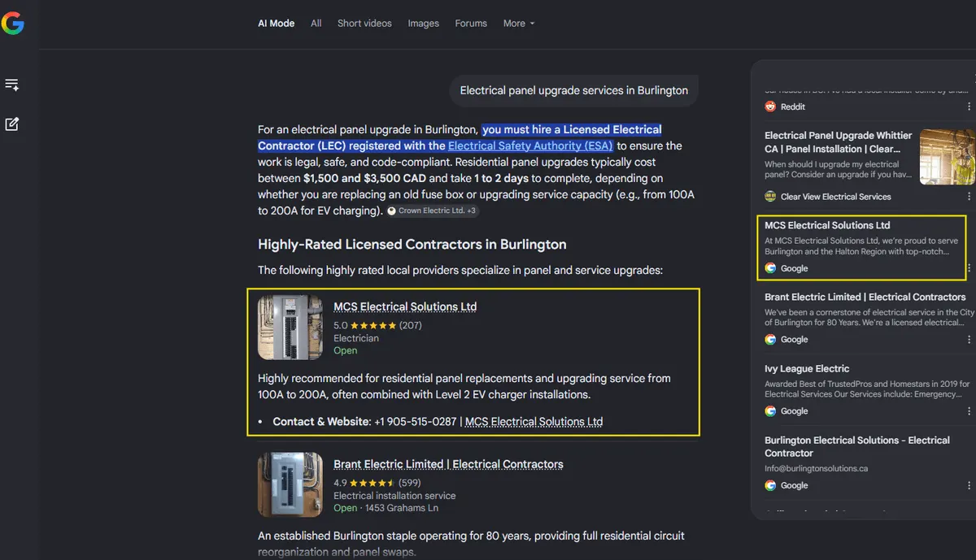976x560 pixels.
Task: Click Google icon under Ivy League Electric
Action: pyautogui.click(x=770, y=411)
